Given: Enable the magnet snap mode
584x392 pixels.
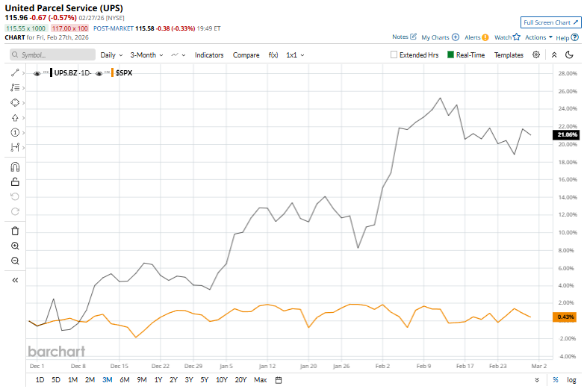Looking at the screenshot, I should point(15,168).
